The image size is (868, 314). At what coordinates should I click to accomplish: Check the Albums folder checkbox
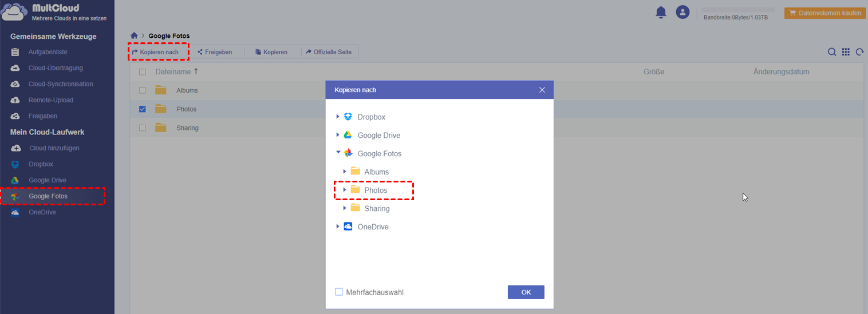(143, 90)
